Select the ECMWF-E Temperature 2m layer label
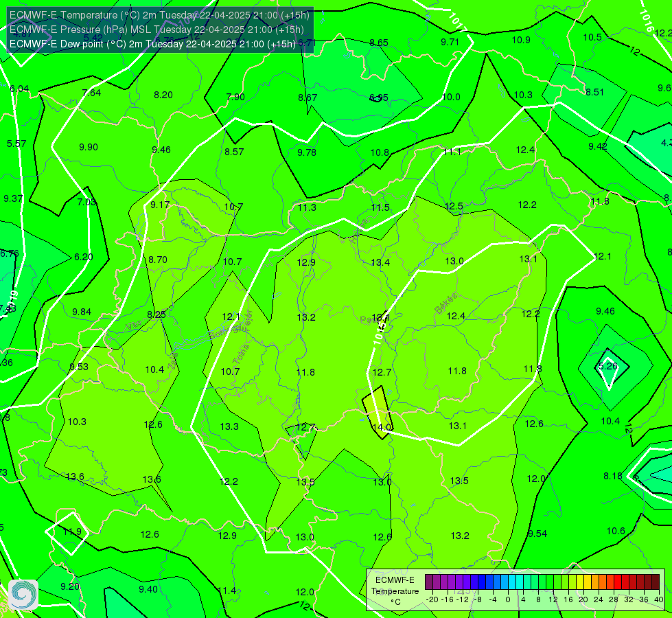 click(159, 15)
